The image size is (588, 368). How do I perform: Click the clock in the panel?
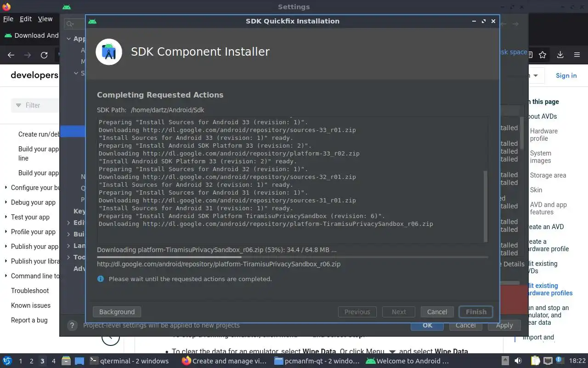(x=577, y=361)
